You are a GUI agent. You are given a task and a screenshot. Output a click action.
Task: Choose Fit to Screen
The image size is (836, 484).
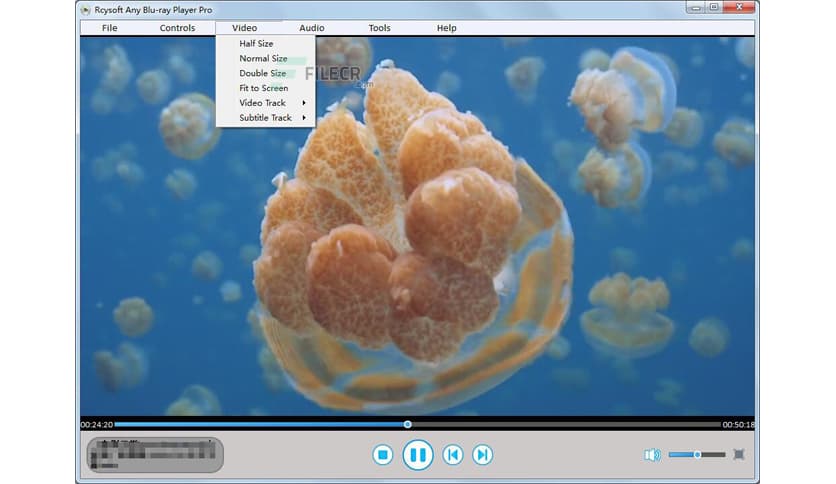(x=266, y=88)
